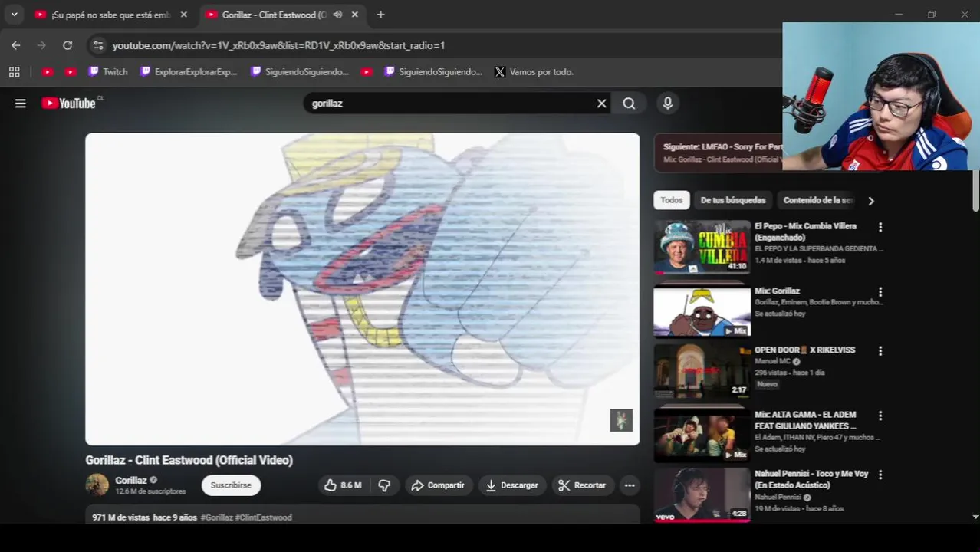Open options for Mix: Gorillaz
This screenshot has width=980, height=552.
(880, 292)
